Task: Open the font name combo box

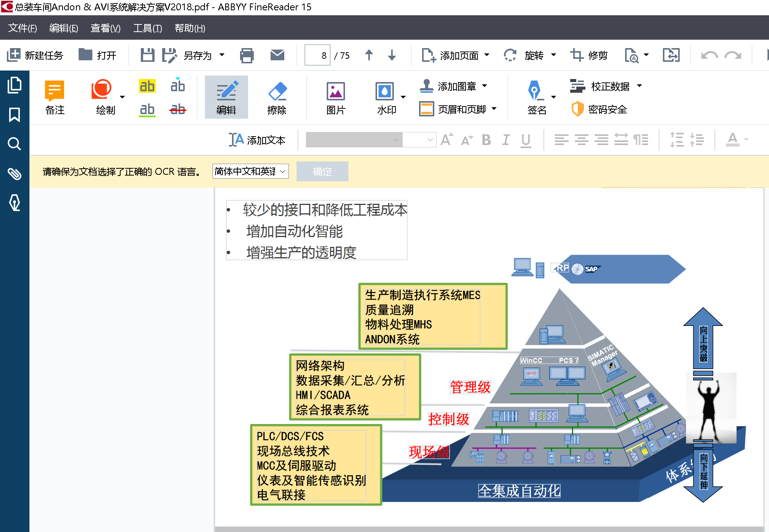Action: coord(354,140)
